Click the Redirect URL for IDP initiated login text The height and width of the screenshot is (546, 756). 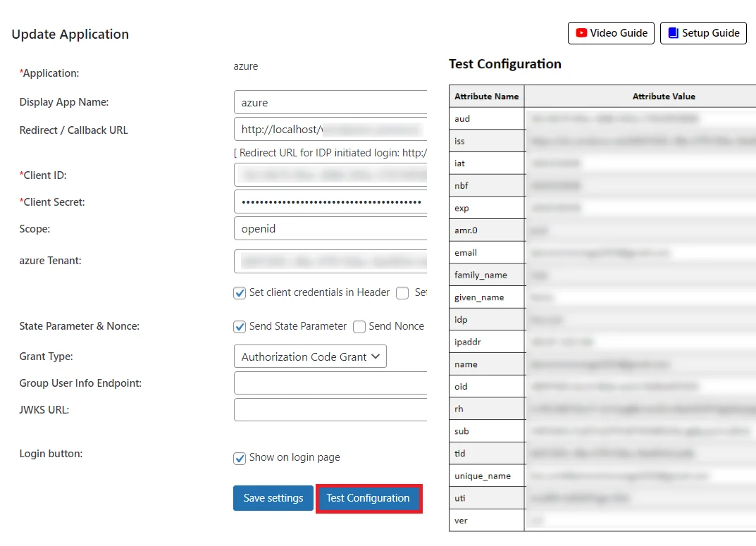[330, 153]
